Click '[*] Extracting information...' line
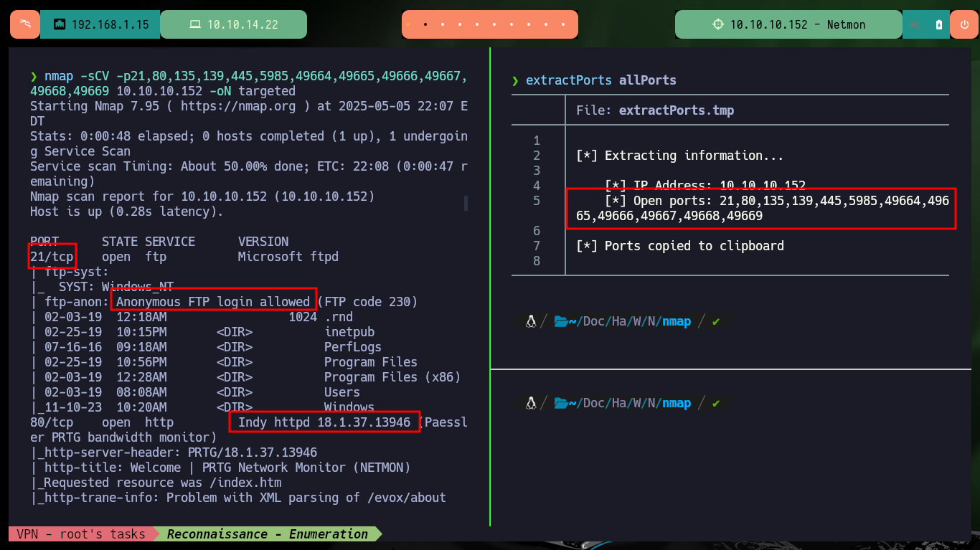The image size is (980, 550). point(680,156)
